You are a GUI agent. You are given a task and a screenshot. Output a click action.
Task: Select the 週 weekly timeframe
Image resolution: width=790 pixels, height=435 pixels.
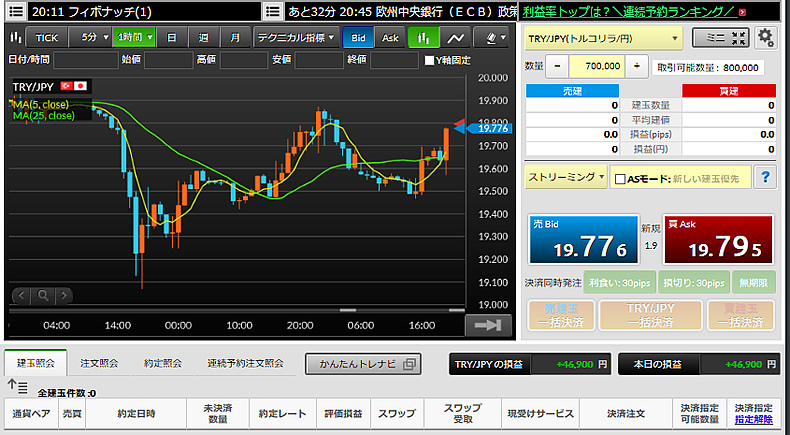pos(203,37)
